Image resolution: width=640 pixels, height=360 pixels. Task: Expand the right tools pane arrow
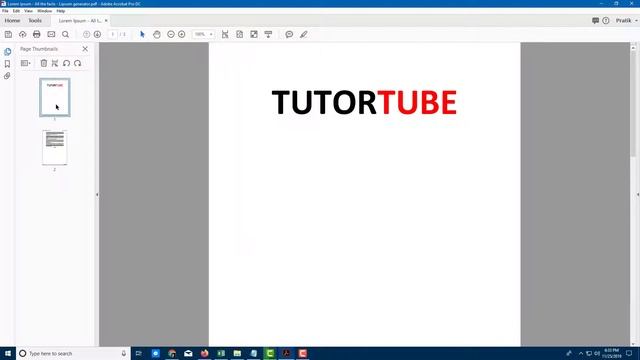click(638, 195)
